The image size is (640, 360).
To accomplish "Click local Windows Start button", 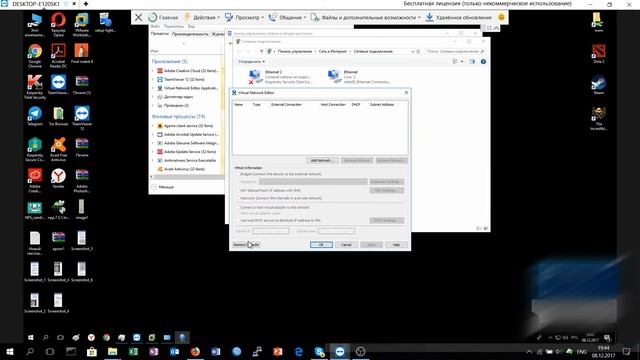I will [x=10, y=351].
